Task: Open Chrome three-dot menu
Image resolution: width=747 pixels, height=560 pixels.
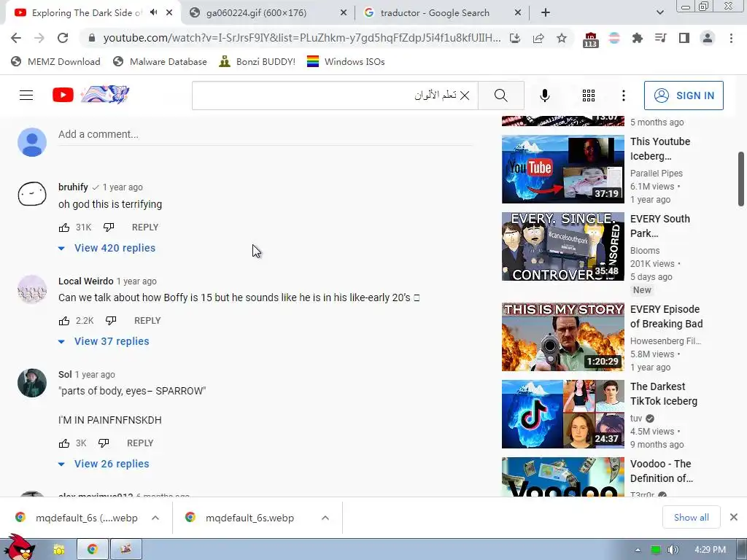Action: 731,38
